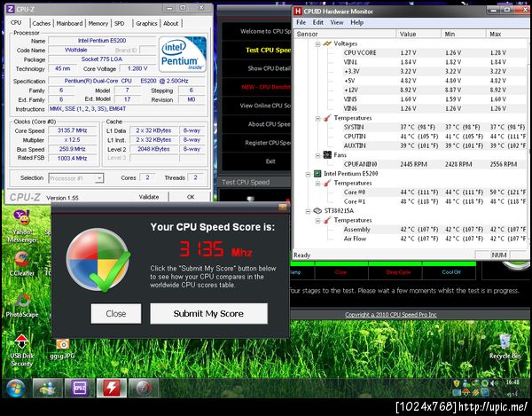Screen dimensions: 532x416
Task: Switch to the Mainboard tab
Action: (x=69, y=23)
